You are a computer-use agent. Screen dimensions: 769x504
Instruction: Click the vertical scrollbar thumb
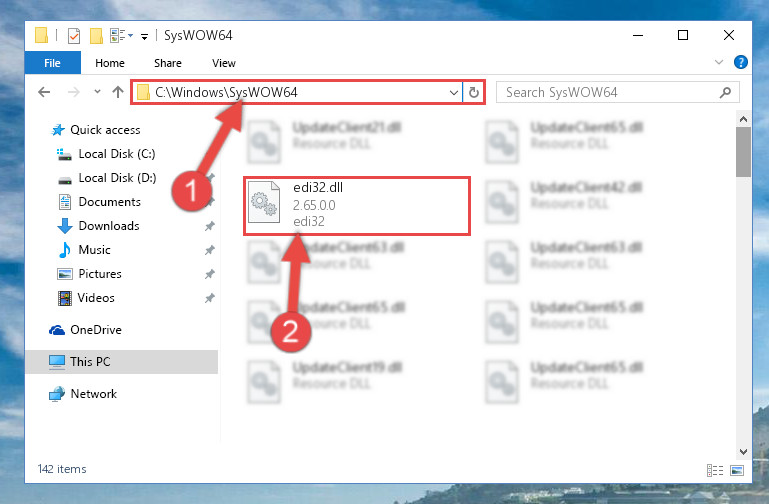pyautogui.click(x=743, y=152)
